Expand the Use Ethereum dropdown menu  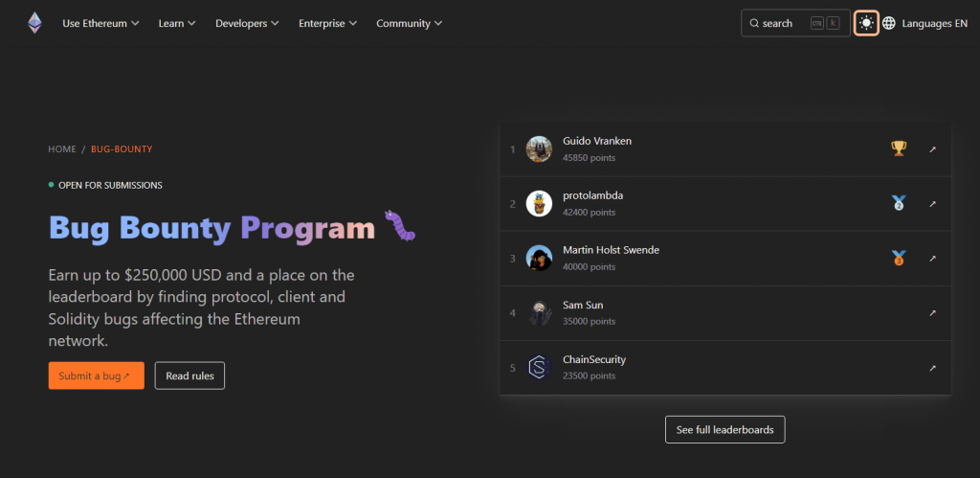[x=100, y=23]
